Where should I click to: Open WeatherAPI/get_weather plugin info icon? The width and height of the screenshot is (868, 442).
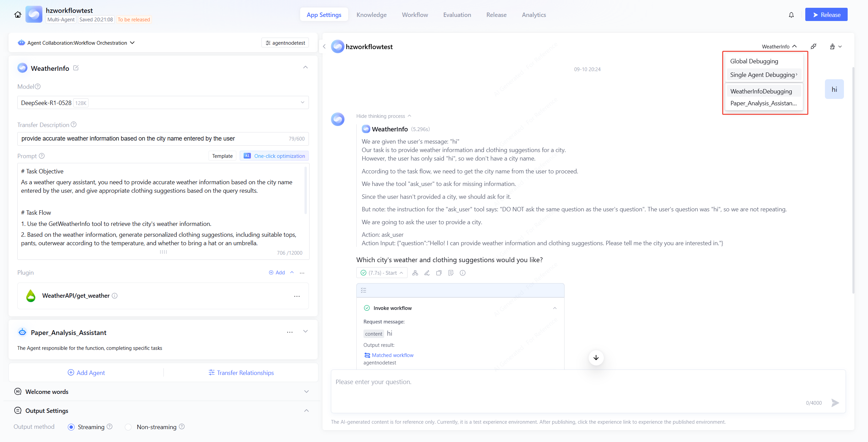115,296
